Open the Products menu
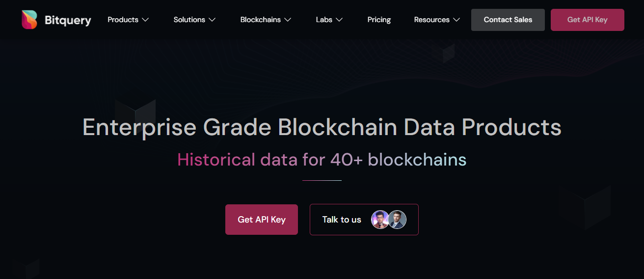 pos(123,20)
